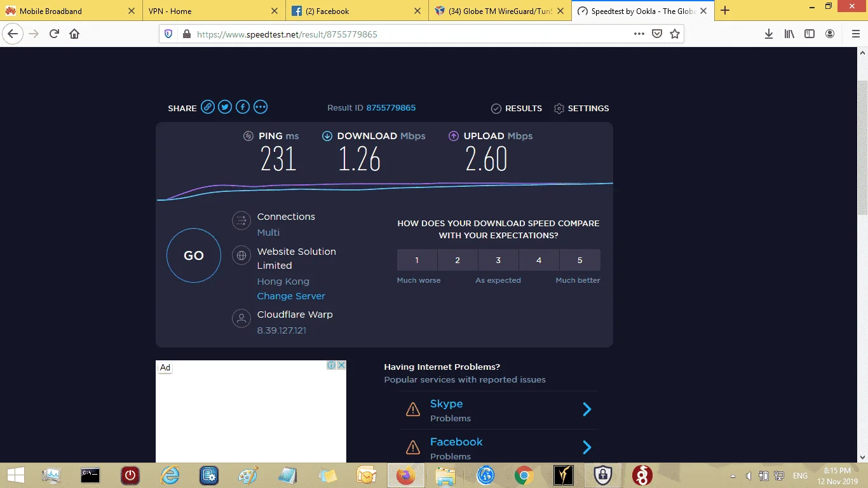The height and width of the screenshot is (488, 868).
Task: Click Change Server link
Action: [291, 296]
